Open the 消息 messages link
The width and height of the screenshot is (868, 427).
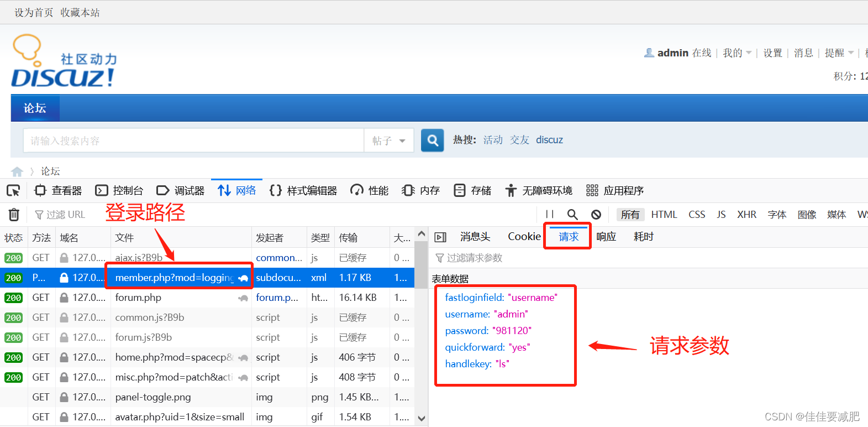point(803,53)
